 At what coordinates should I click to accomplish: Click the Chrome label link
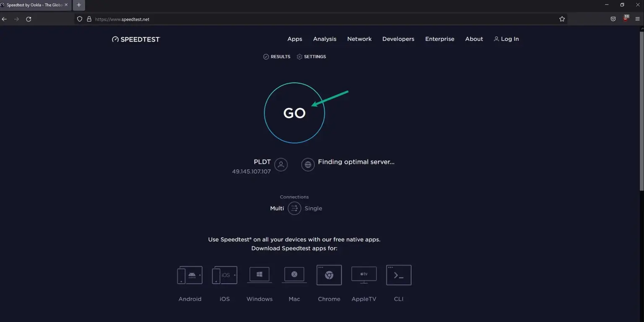329,299
